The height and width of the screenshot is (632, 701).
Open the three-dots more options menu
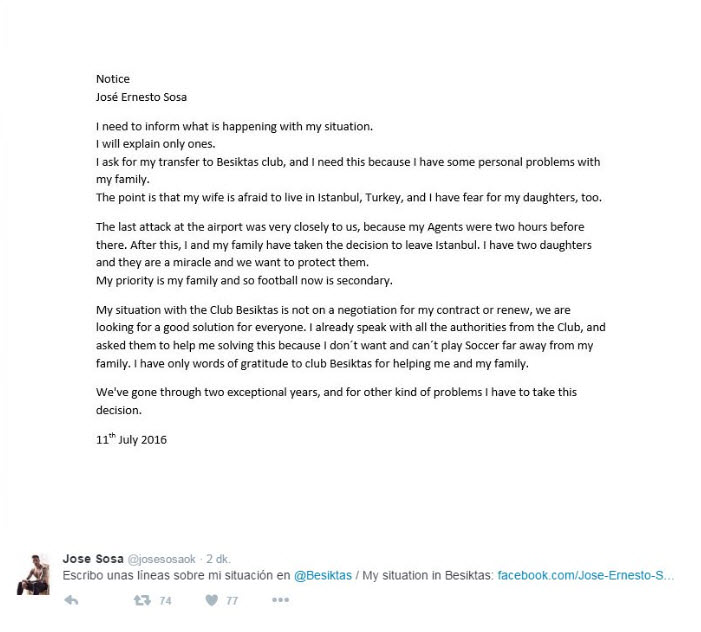coord(280,600)
